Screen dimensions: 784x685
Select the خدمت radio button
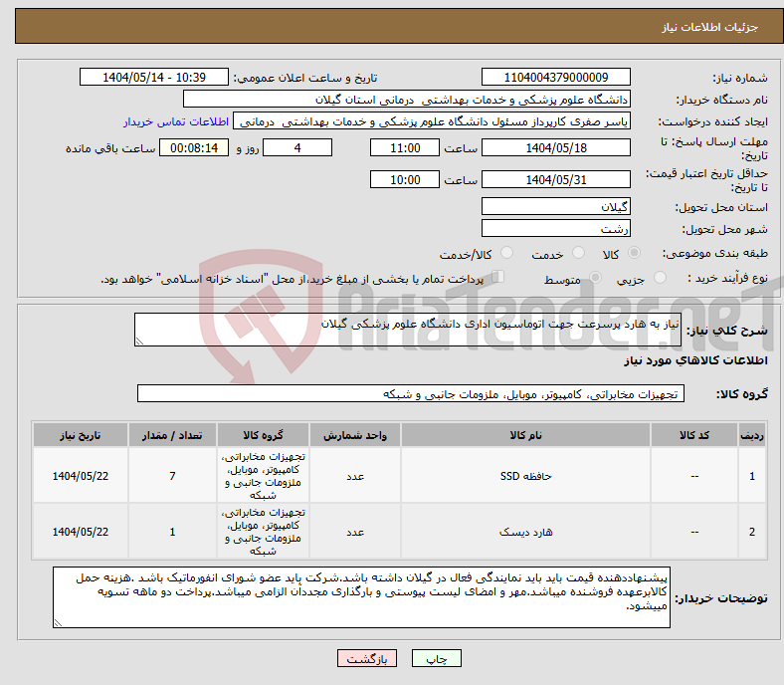point(578,253)
